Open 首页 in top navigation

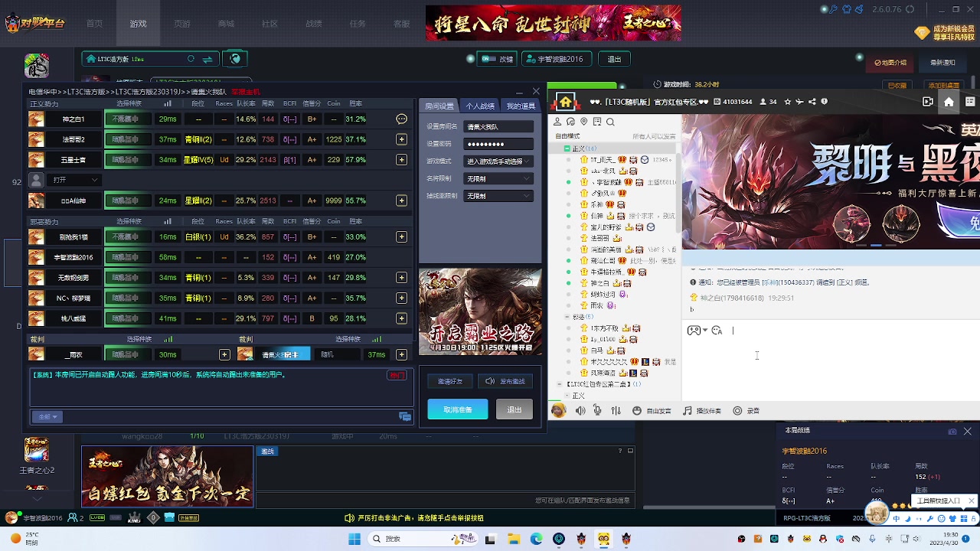[x=94, y=24]
